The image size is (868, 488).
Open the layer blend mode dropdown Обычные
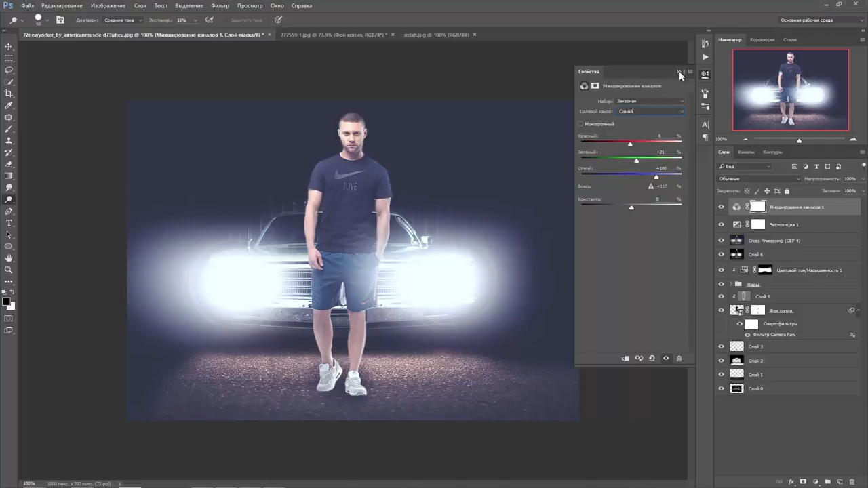pos(758,179)
